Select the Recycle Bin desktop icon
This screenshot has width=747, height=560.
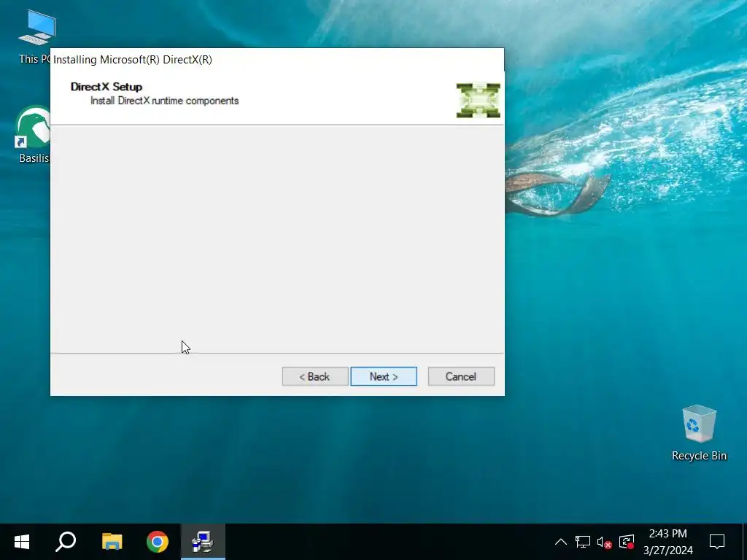(699, 433)
